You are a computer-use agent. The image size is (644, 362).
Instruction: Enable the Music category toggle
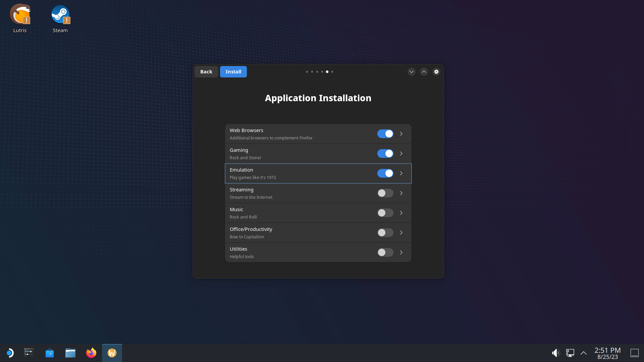pyautogui.click(x=385, y=213)
